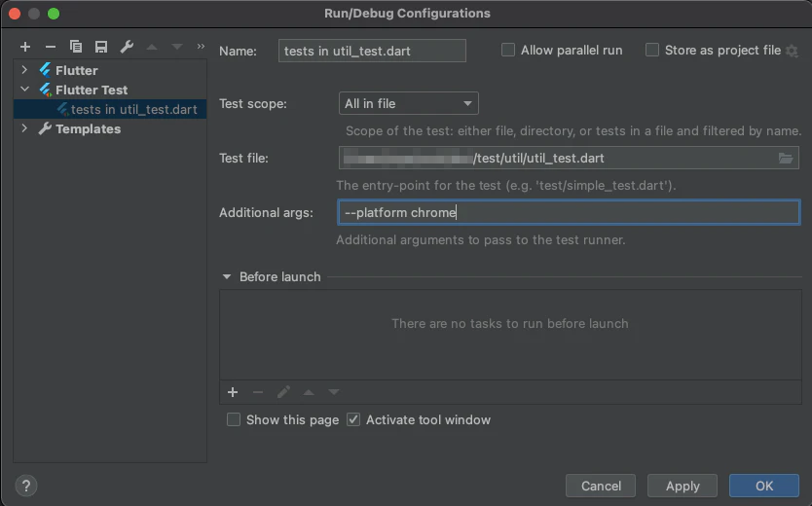The width and height of the screenshot is (812, 506).
Task: Show more toolbar actions double chevron
Action: coord(201,47)
